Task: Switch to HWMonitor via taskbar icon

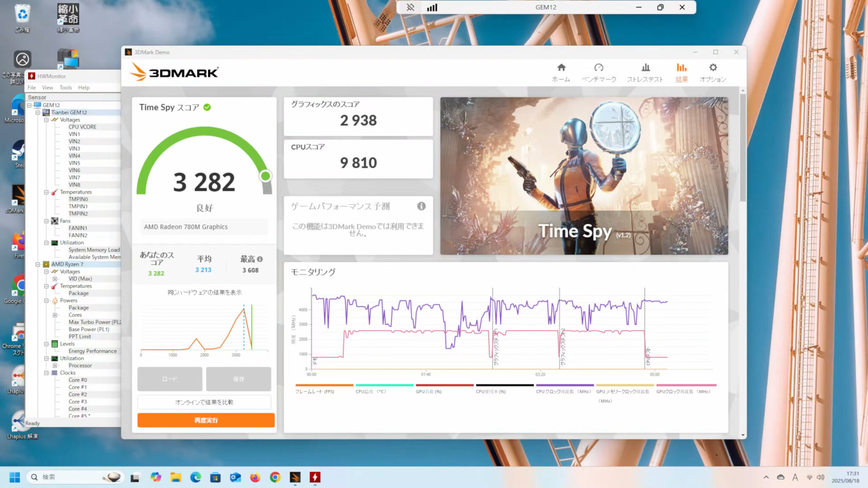Action: coord(315,477)
